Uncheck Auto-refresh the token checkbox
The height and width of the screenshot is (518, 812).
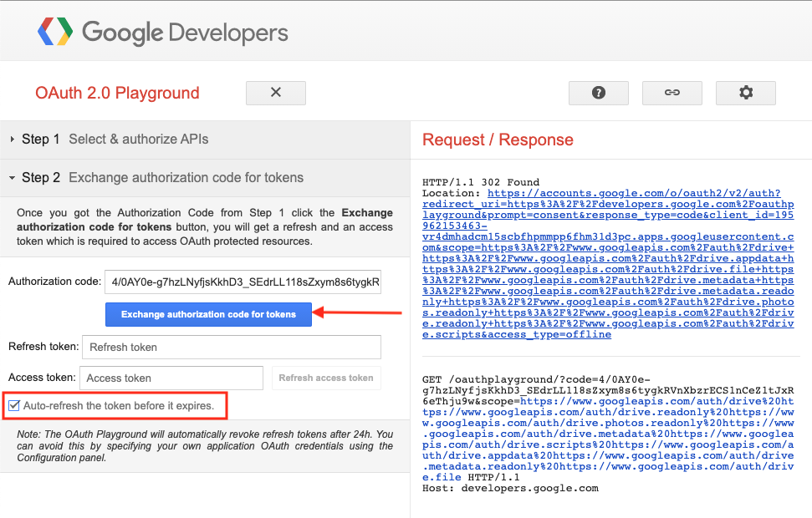click(14, 406)
